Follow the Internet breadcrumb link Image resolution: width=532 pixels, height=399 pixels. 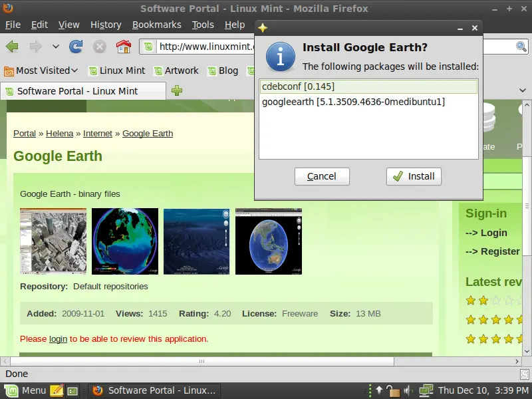tap(98, 134)
